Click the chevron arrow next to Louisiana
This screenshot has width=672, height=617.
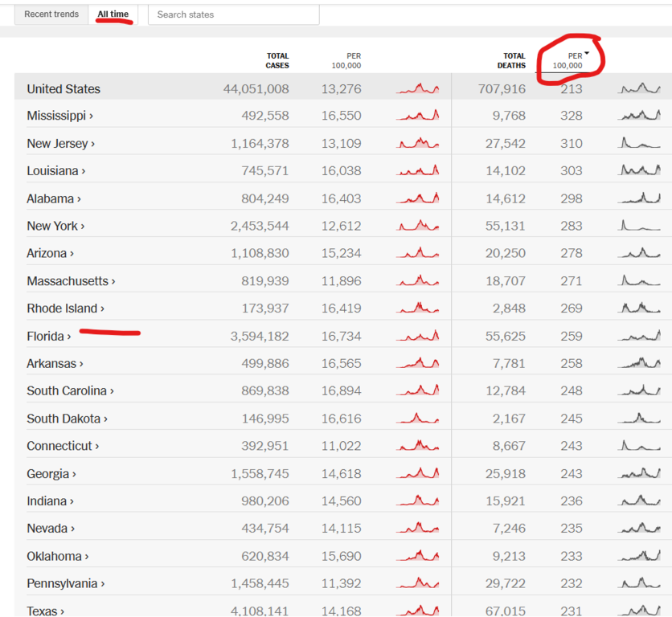click(x=84, y=171)
